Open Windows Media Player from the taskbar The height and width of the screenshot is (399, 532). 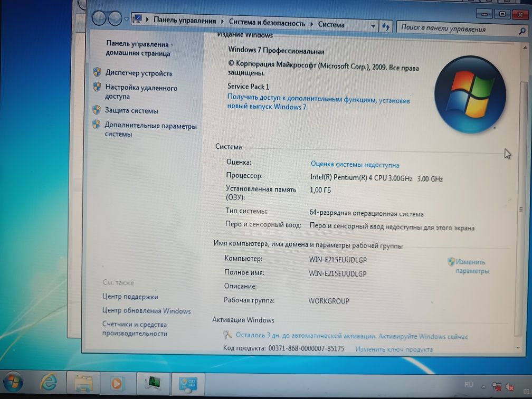point(116,383)
